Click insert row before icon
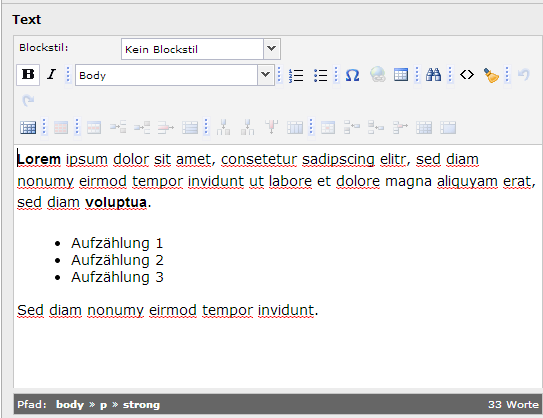The width and height of the screenshot is (543, 418). click(118, 128)
